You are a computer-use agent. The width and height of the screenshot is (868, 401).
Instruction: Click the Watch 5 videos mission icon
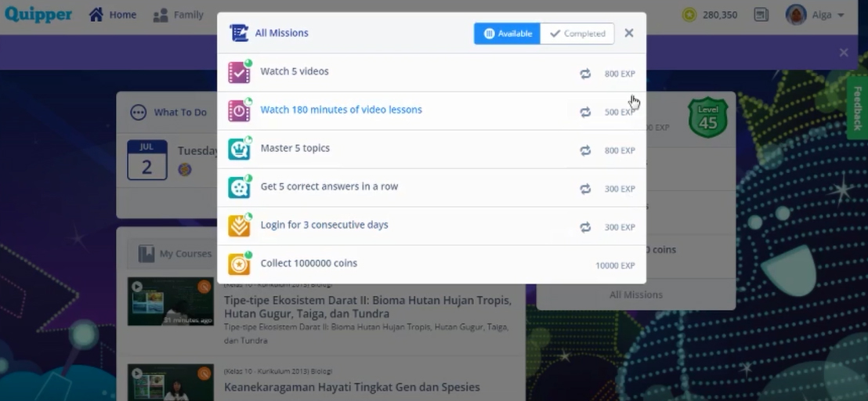pyautogui.click(x=239, y=73)
